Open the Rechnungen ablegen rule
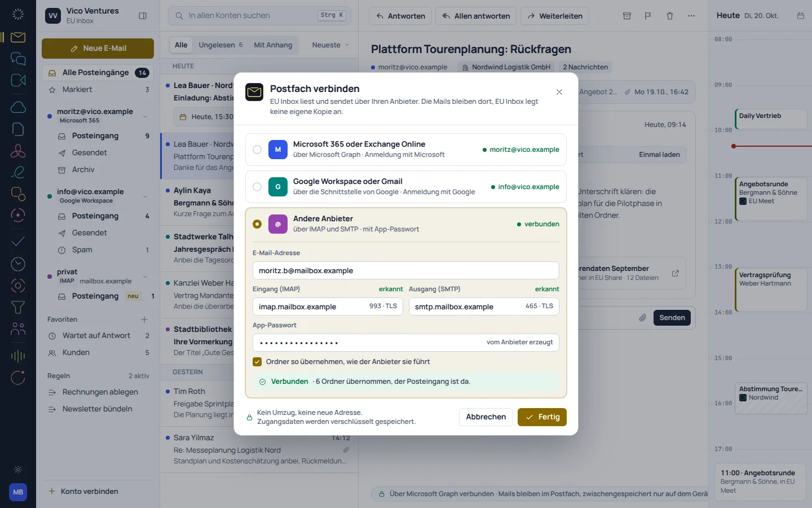This screenshot has height=508, width=812. (98, 392)
